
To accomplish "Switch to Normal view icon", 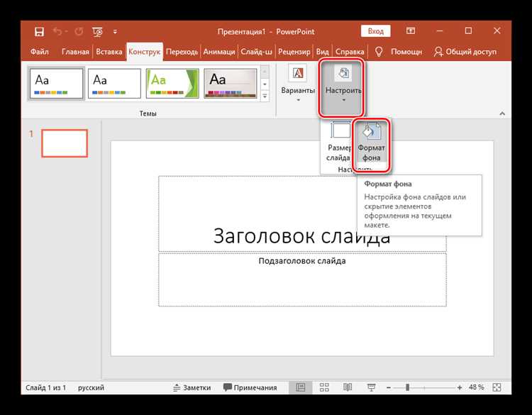I will (x=301, y=387).
